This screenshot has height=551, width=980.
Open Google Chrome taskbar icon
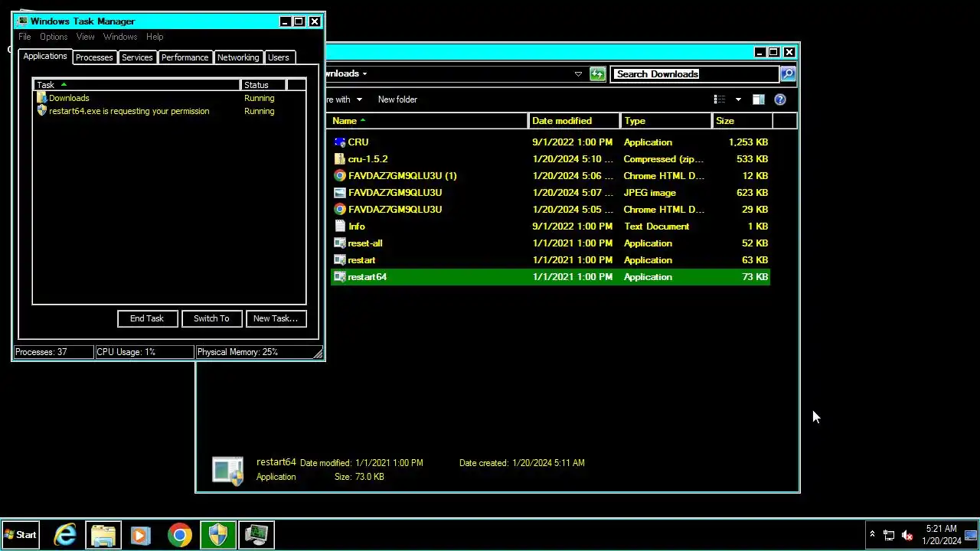[180, 535]
